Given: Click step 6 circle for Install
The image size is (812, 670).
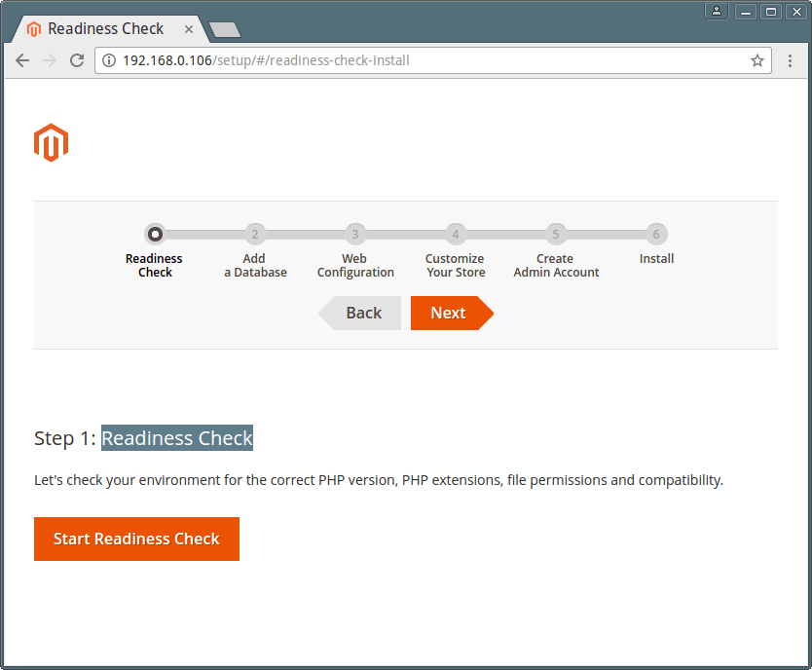Looking at the screenshot, I should click(656, 234).
